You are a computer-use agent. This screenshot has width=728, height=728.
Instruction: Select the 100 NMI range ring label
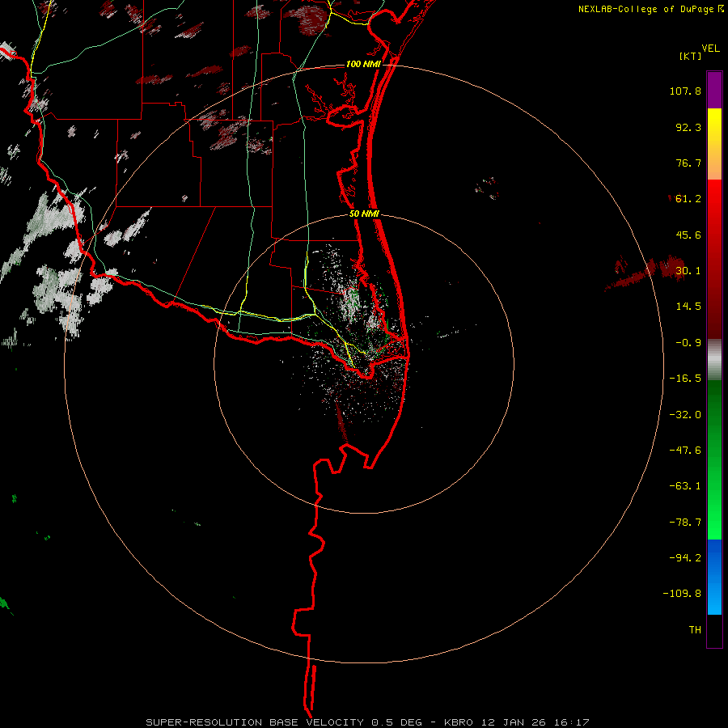pyautogui.click(x=363, y=64)
